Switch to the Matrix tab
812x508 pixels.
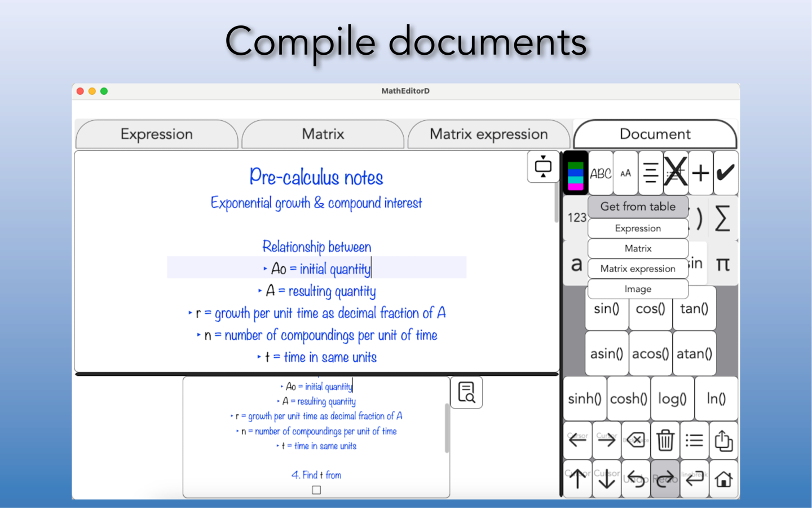pyautogui.click(x=323, y=134)
